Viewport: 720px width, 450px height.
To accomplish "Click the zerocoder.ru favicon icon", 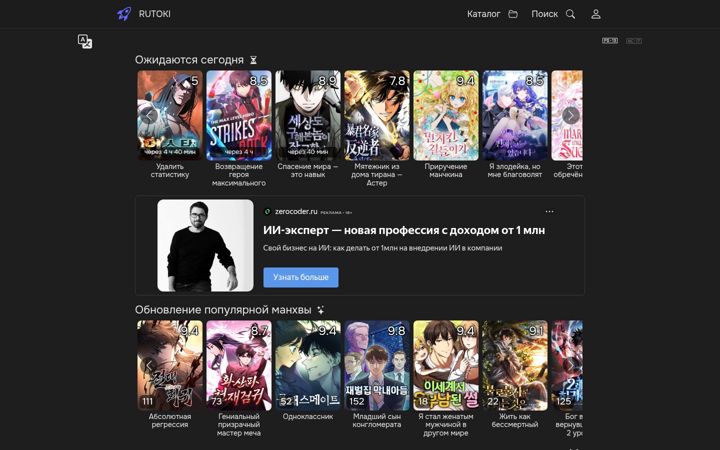I will 267,212.
